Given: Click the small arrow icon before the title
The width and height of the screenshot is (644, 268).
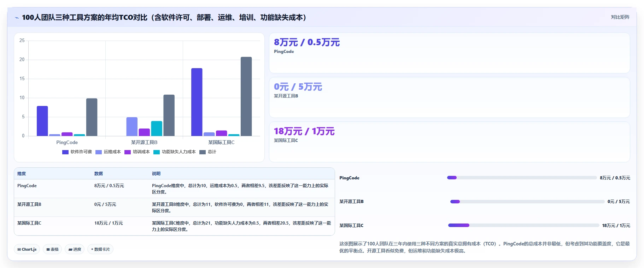Looking at the screenshot, I should pos(17,18).
